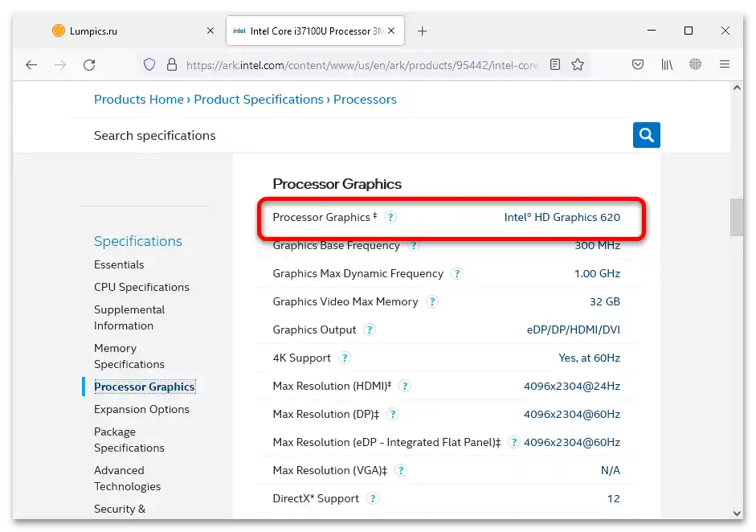Click 'Yes, at 60Hz' value
The width and height of the screenshot is (756, 532).
589,358
